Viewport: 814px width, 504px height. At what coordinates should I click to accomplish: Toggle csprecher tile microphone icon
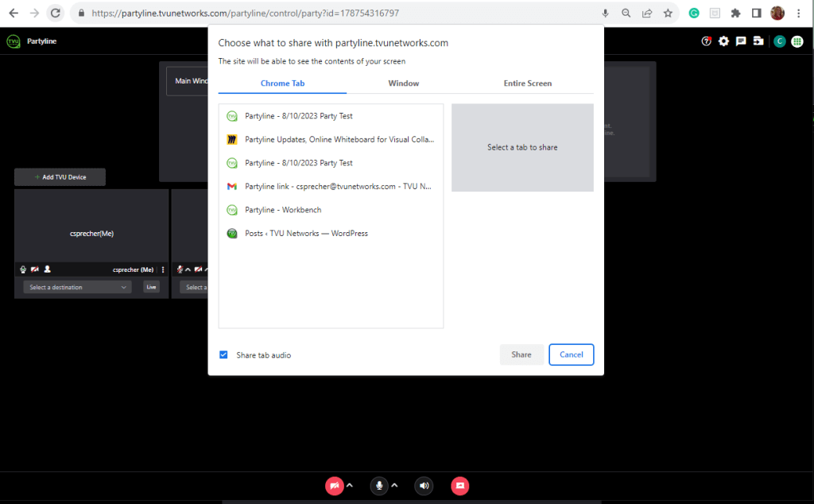pos(23,269)
